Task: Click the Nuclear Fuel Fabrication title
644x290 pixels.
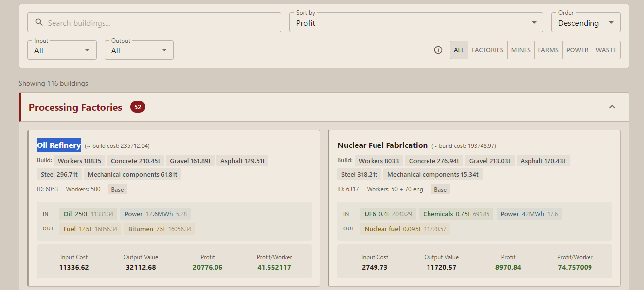Action: [382, 145]
